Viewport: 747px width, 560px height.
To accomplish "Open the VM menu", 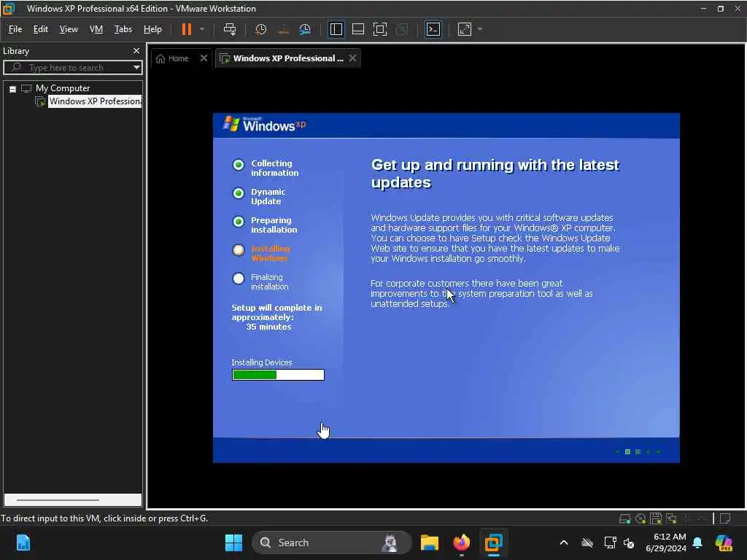I will tap(96, 29).
